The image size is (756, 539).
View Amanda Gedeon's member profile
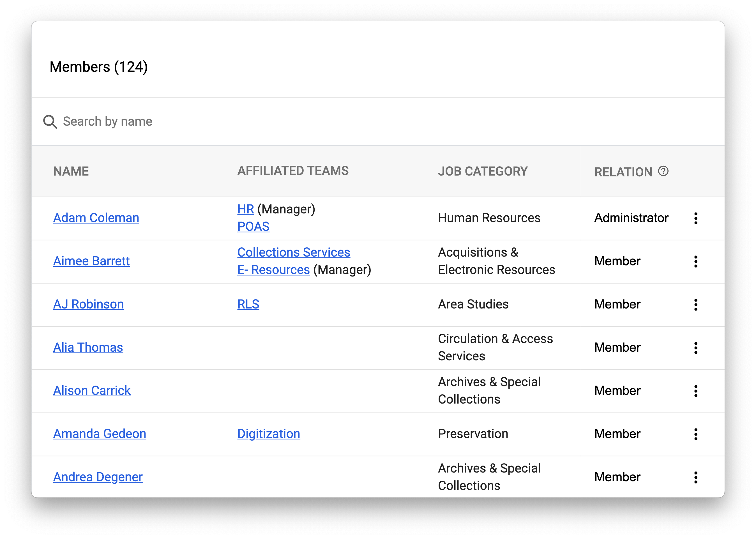coord(100,434)
